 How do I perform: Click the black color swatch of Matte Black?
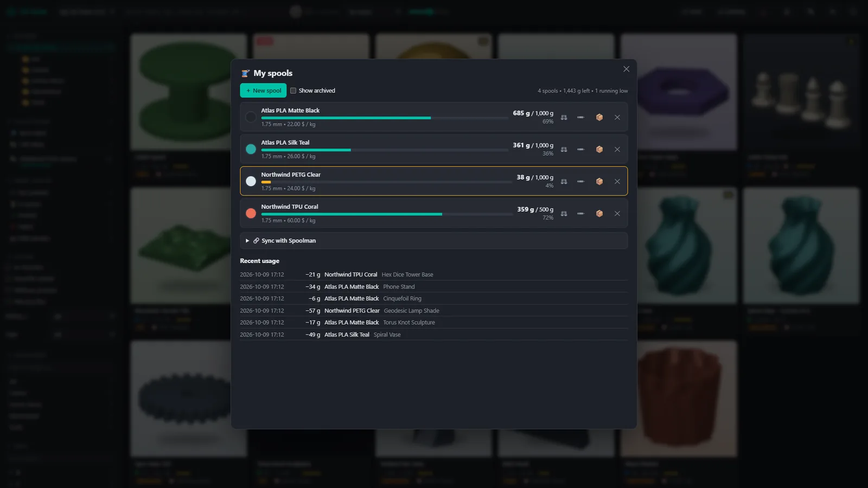point(251,117)
